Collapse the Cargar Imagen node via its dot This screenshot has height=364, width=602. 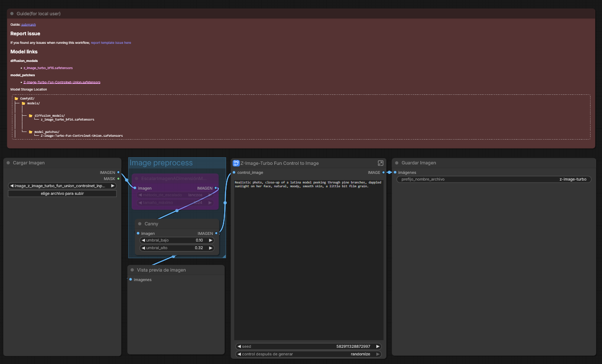pos(8,163)
